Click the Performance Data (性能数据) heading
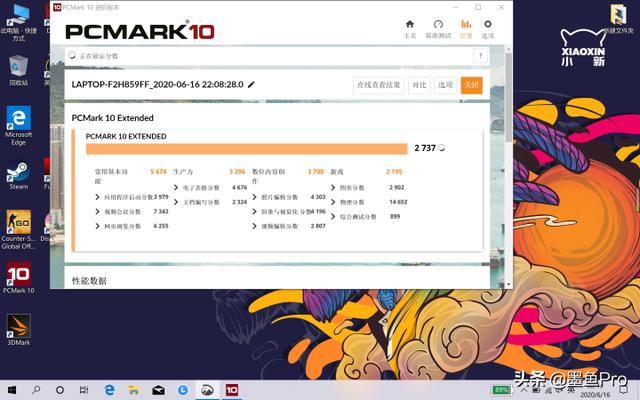This screenshot has height=400, width=640. [x=89, y=280]
